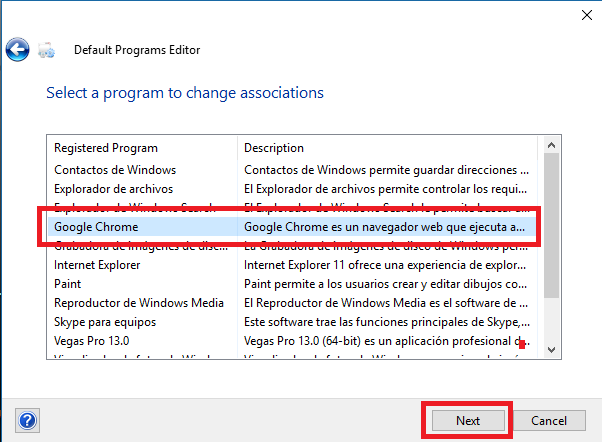Click the Vegas Pro 13.0 (64-bit) description
Screen dimensions: 602x442
(x=387, y=341)
